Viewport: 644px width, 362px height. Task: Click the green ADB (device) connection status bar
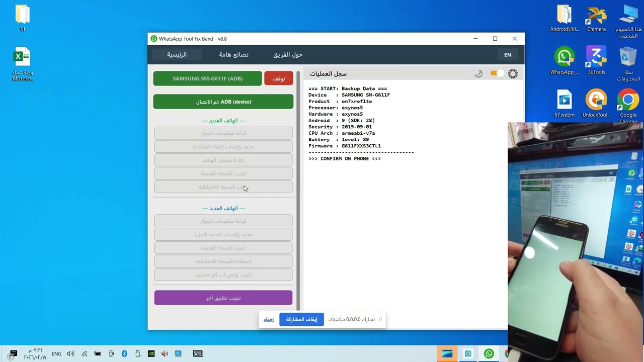[223, 102]
